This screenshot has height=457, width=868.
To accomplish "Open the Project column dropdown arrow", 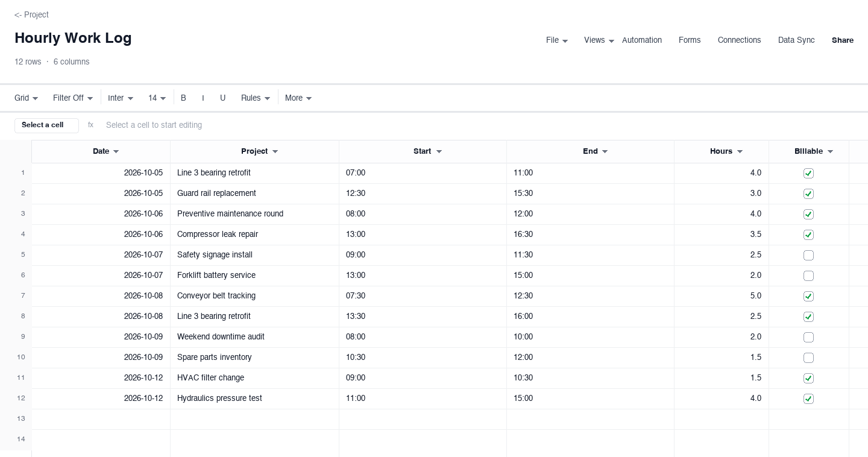I will coord(275,152).
